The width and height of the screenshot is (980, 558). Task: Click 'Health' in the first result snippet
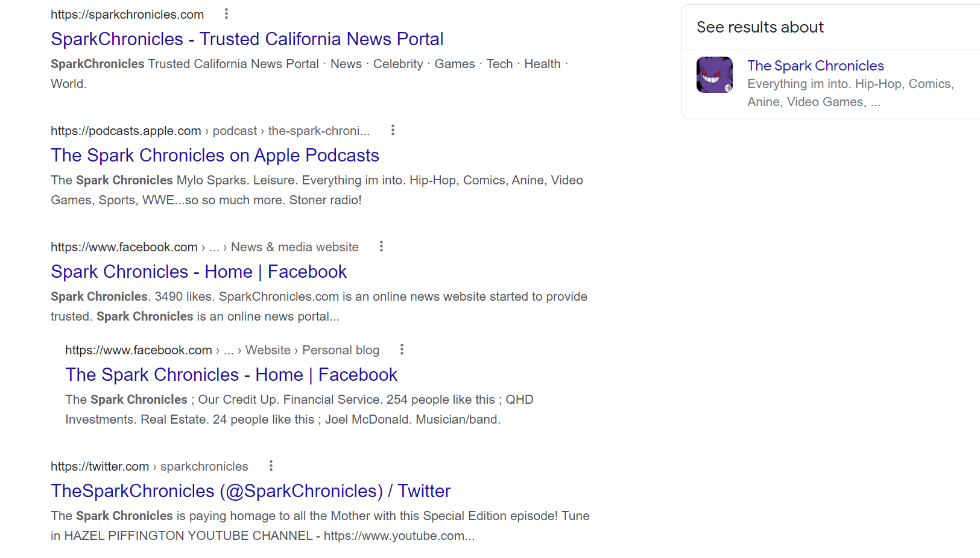point(542,64)
